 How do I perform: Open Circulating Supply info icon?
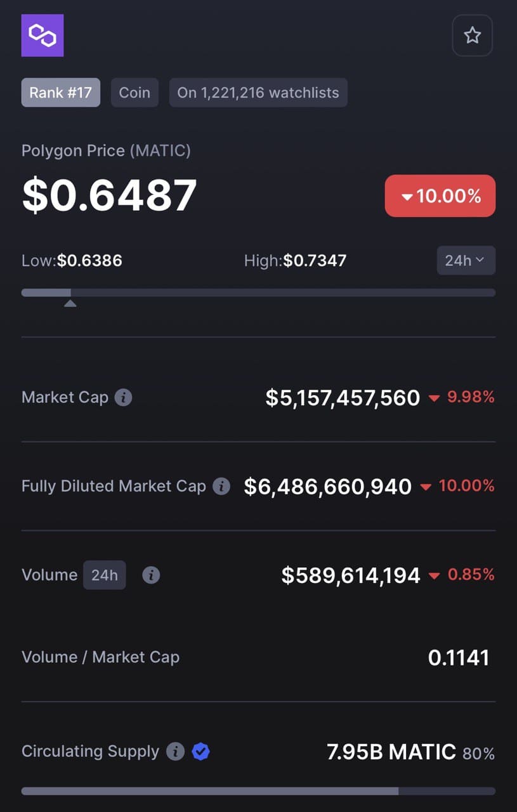coord(175,752)
